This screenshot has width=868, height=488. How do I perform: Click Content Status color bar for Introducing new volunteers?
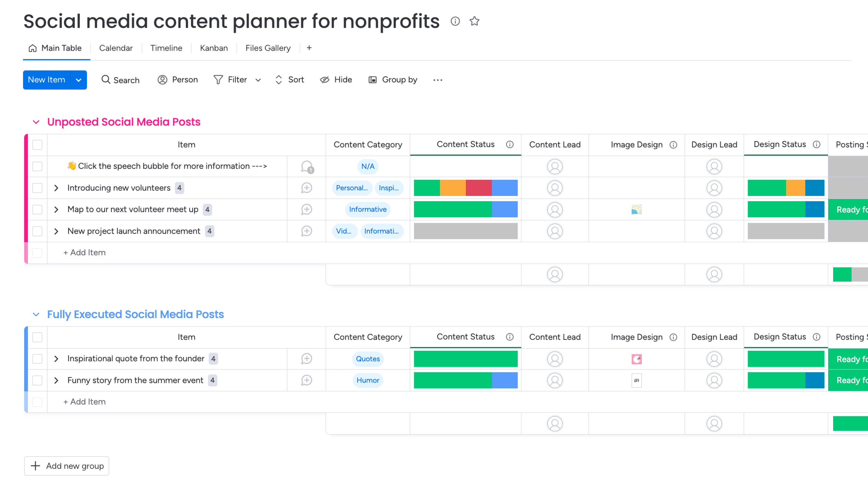point(466,188)
